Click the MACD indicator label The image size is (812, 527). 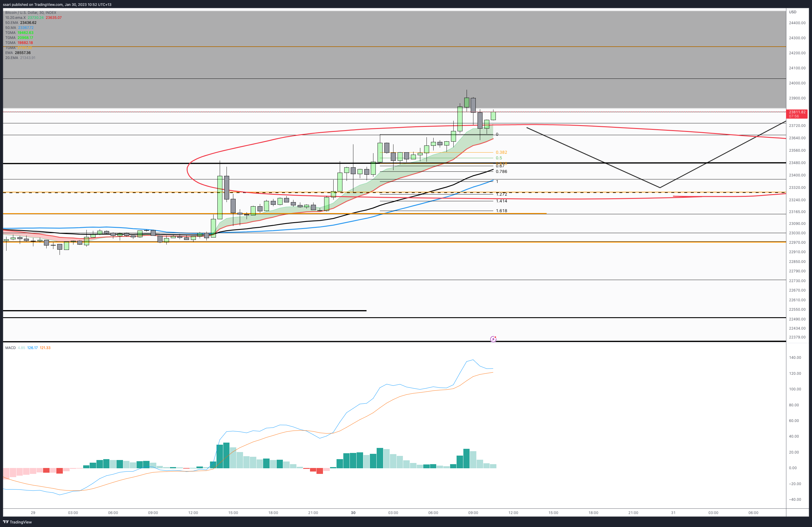pos(10,348)
